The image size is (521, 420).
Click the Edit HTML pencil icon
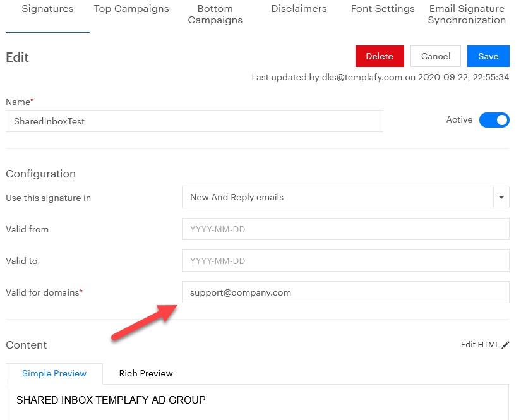coord(505,345)
